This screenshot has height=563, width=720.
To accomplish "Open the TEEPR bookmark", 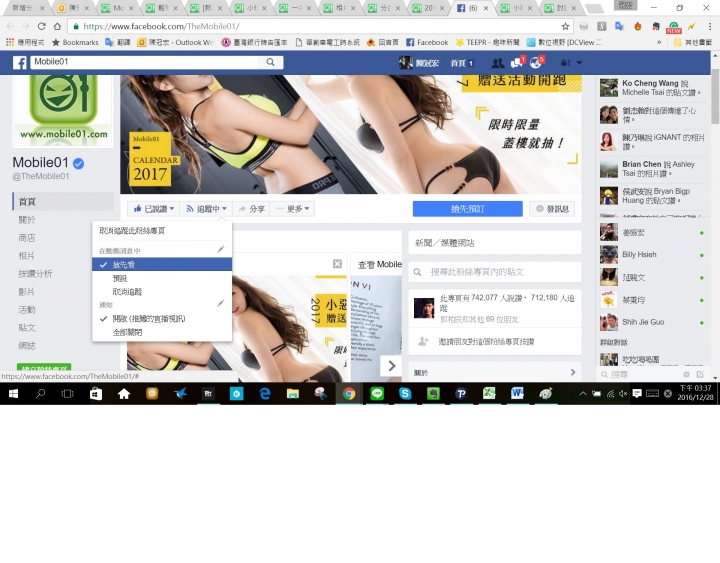I will 488,42.
